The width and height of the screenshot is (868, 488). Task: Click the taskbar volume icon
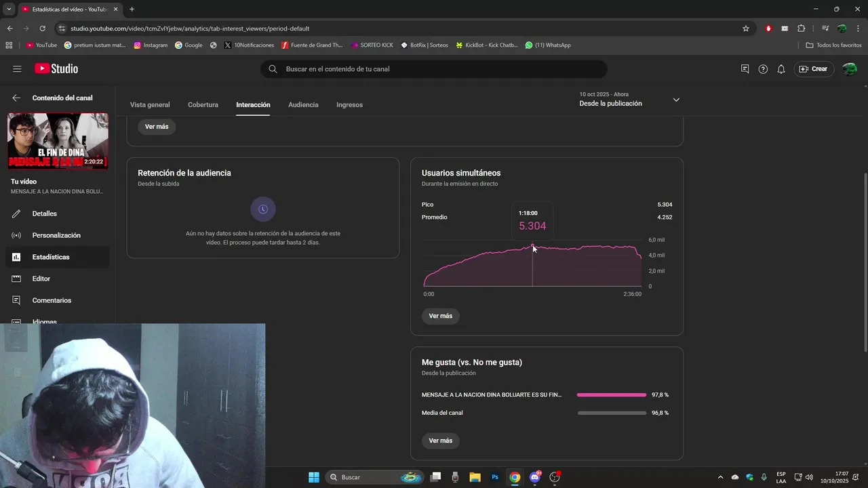(x=809, y=477)
